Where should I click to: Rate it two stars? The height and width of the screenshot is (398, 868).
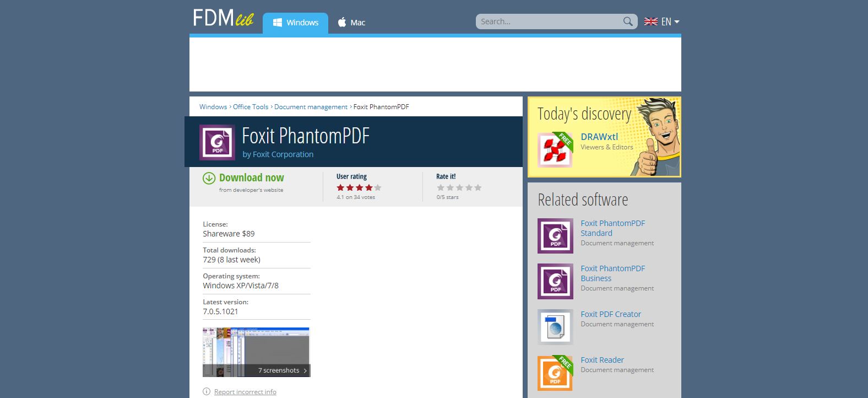click(450, 187)
